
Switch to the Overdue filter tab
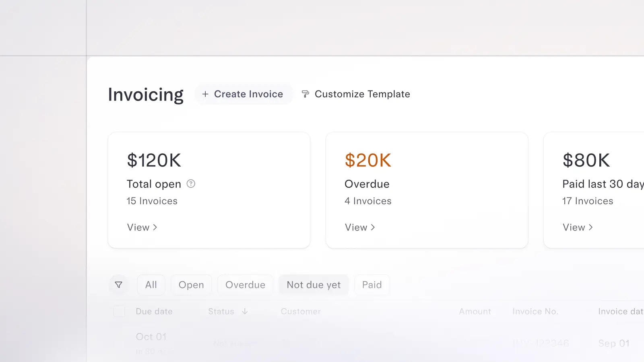point(245,284)
